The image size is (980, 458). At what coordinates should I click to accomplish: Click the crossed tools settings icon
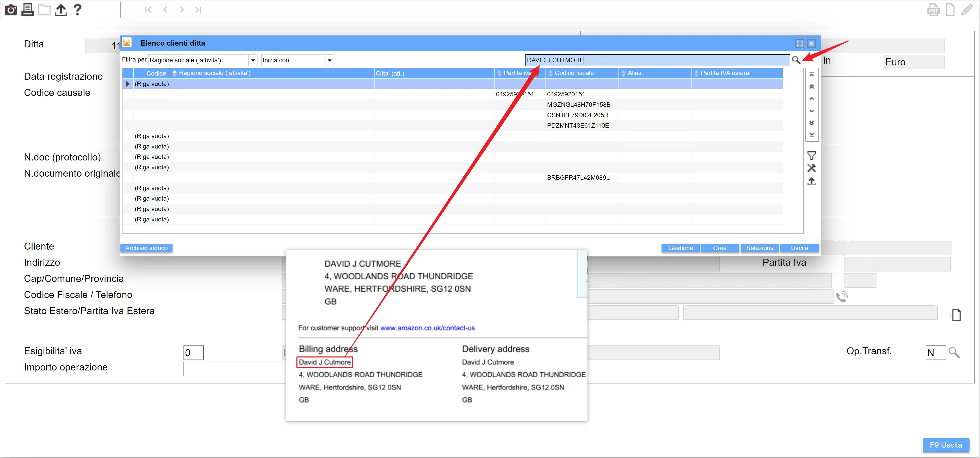[811, 168]
